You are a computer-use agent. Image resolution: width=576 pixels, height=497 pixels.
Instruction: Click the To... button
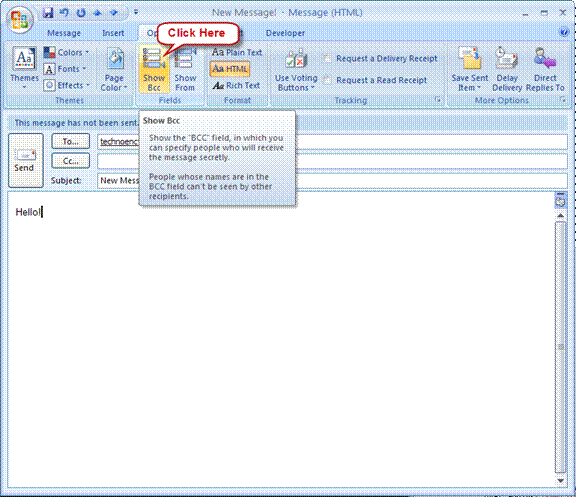click(x=71, y=141)
